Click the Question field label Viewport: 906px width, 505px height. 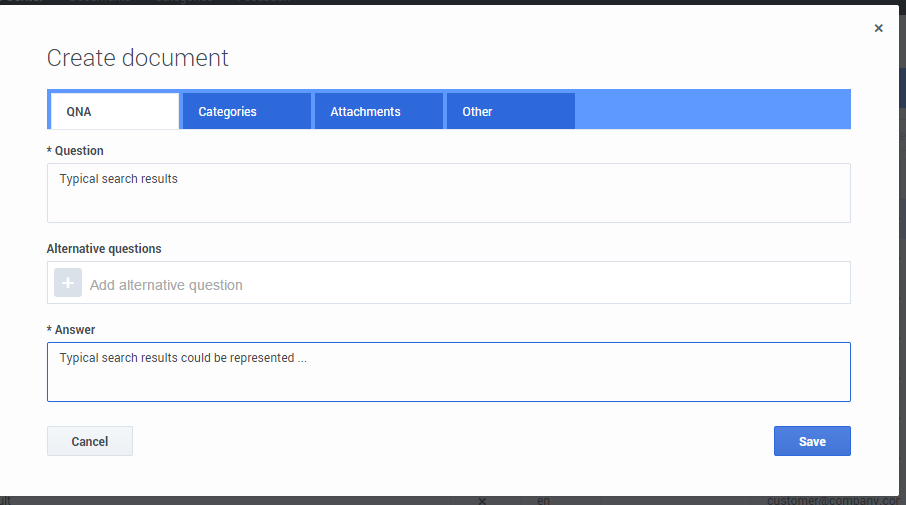78,151
